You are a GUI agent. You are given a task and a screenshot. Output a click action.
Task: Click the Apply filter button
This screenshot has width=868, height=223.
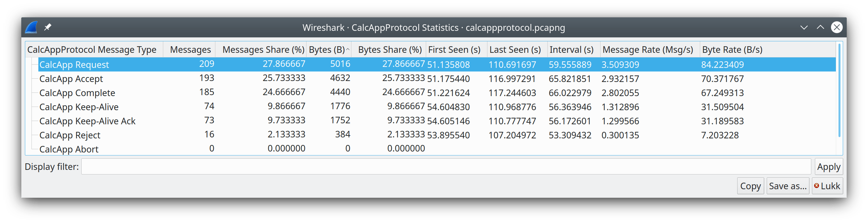click(x=829, y=167)
